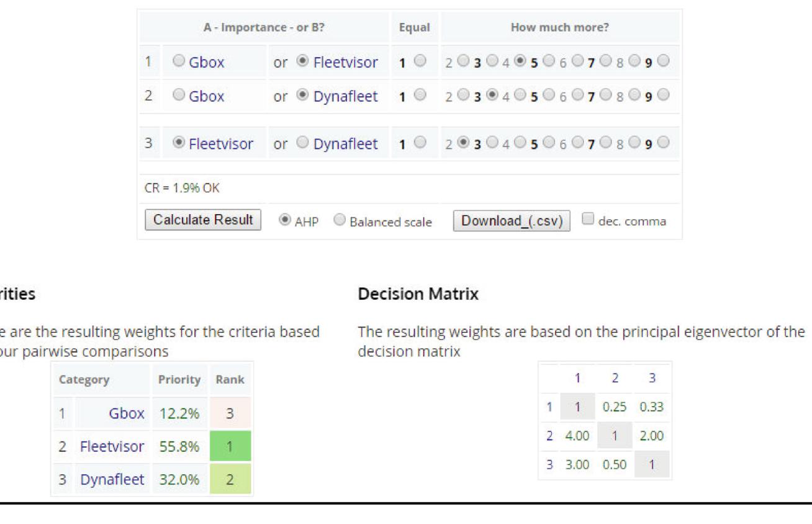Choose intensity 7 in row 3
The height and width of the screenshot is (524, 812).
(x=606, y=143)
